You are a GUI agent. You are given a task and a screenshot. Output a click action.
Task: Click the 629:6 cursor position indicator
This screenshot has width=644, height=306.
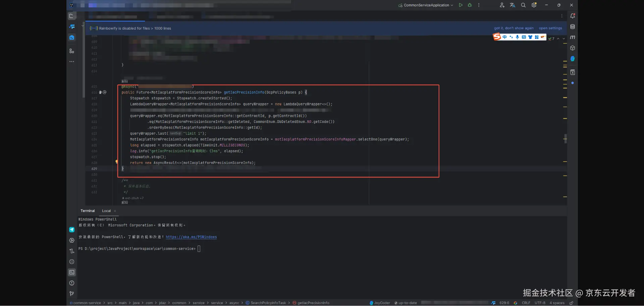[504, 303]
